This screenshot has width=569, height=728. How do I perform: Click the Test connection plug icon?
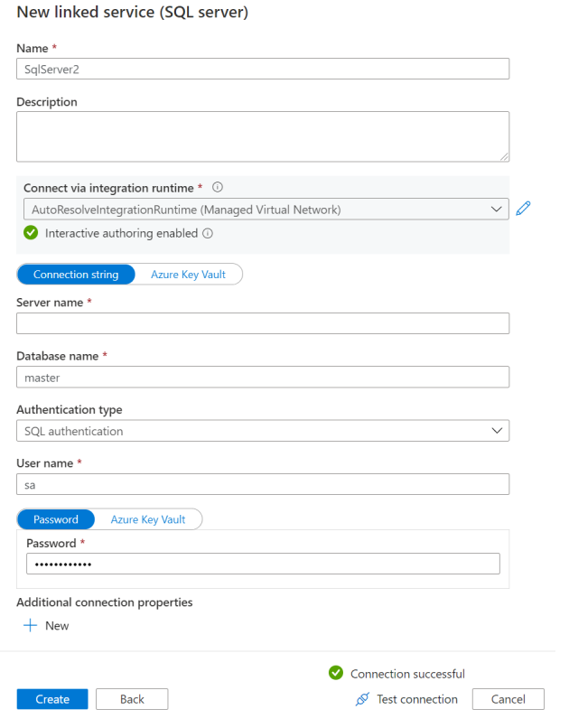(362, 699)
